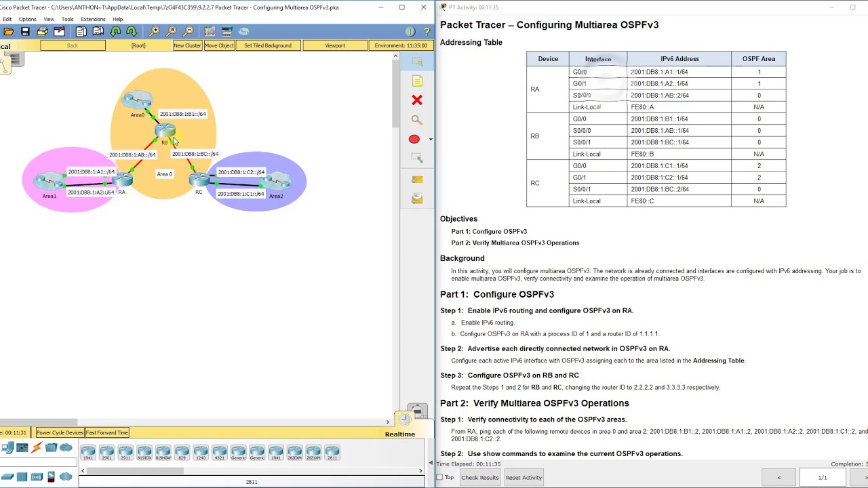Select the Area0 cloud device

click(138, 101)
